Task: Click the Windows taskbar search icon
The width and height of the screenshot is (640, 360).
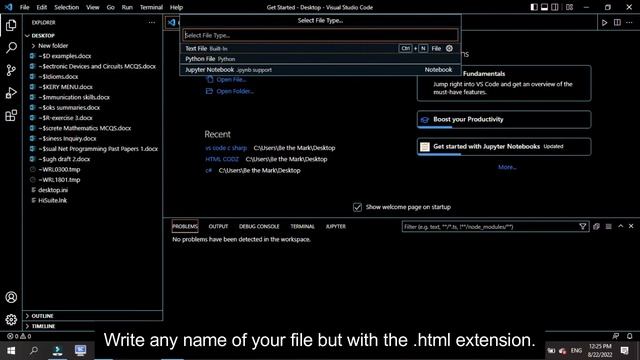Action: (x=34, y=350)
